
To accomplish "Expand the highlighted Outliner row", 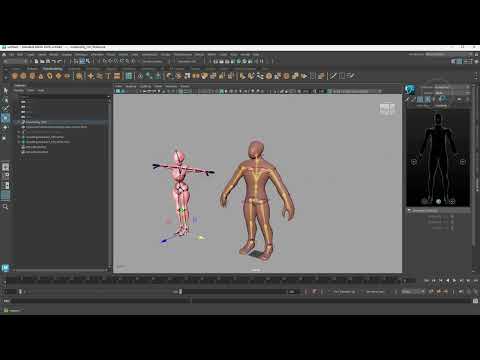I will point(19,122).
